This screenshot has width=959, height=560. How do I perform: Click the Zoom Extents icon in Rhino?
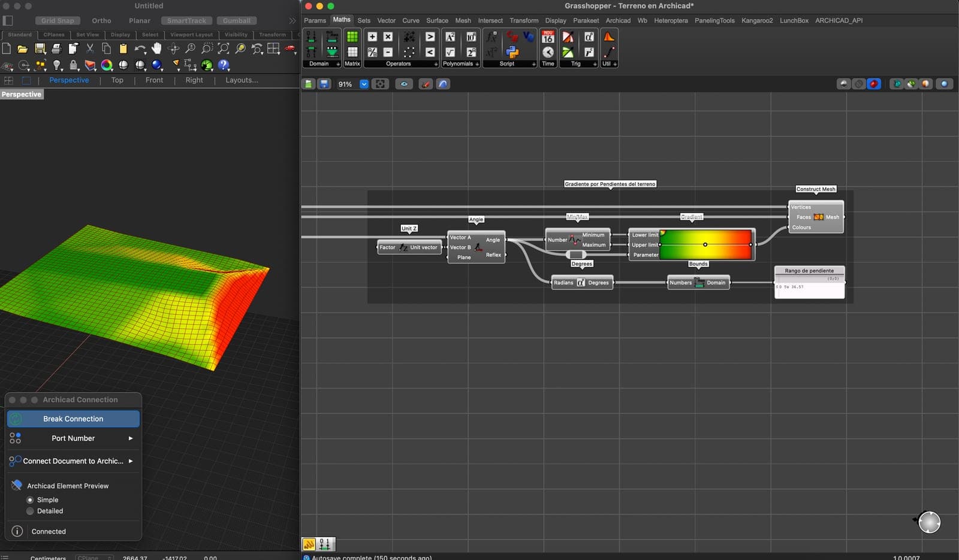224,49
